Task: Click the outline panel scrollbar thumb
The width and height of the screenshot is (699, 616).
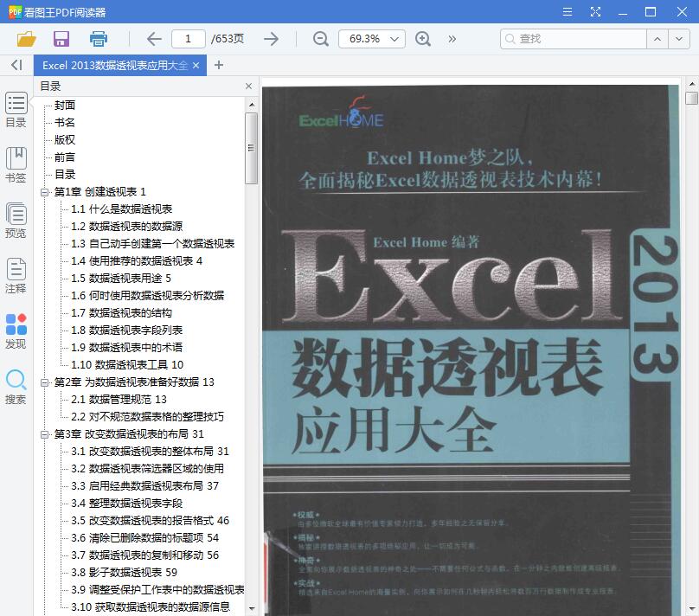Action: tap(252, 148)
